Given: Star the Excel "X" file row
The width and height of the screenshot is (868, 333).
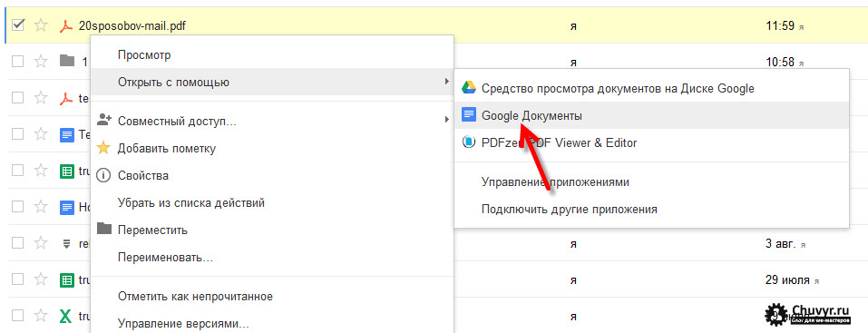Looking at the screenshot, I should click(x=41, y=316).
